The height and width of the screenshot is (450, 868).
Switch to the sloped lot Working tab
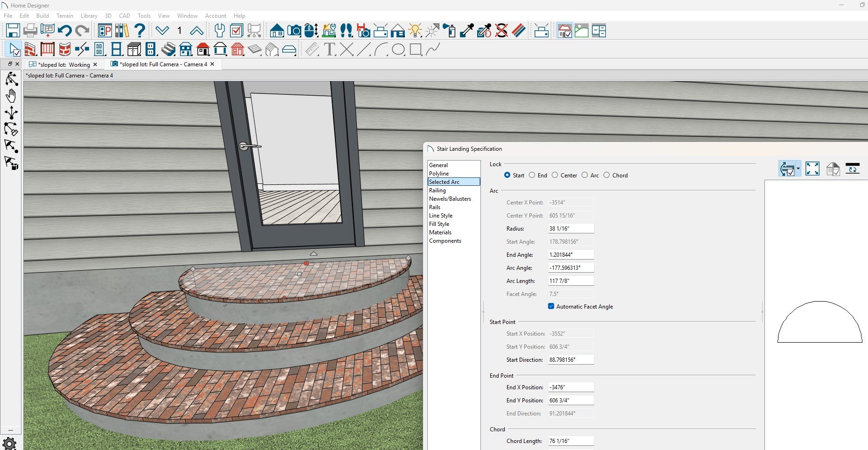(x=64, y=64)
